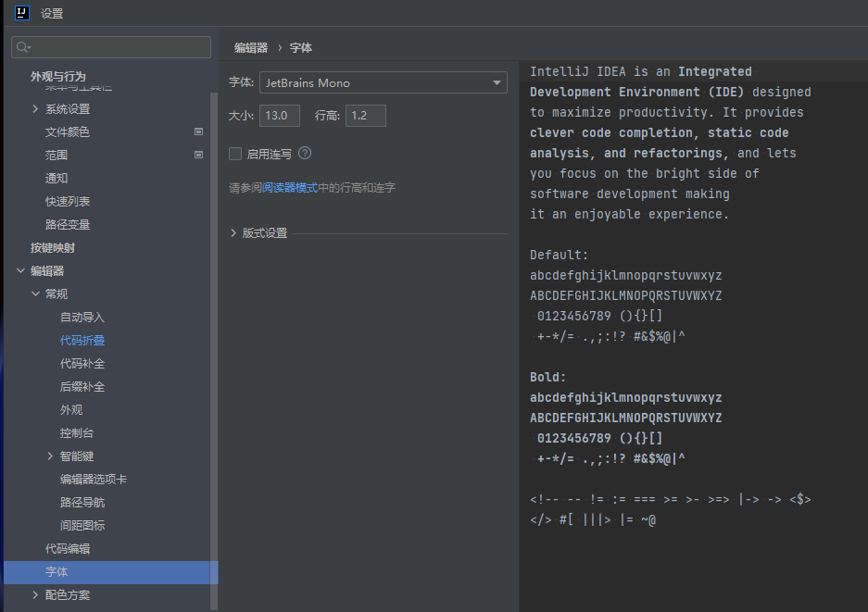868x612 pixels.
Task: Open the JetBrains Mono font dropdown
Action: [x=384, y=82]
